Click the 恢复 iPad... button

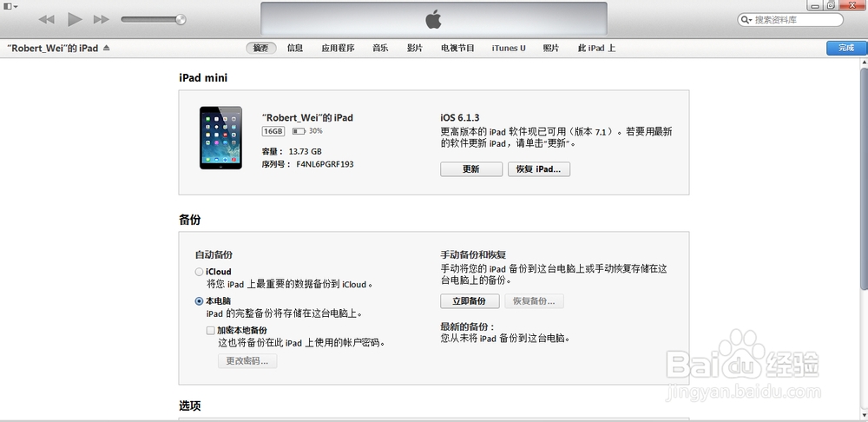point(539,169)
